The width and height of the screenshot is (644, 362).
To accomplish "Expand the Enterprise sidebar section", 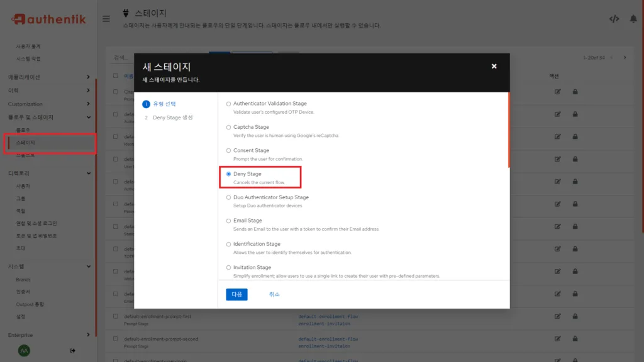I will pos(88,335).
